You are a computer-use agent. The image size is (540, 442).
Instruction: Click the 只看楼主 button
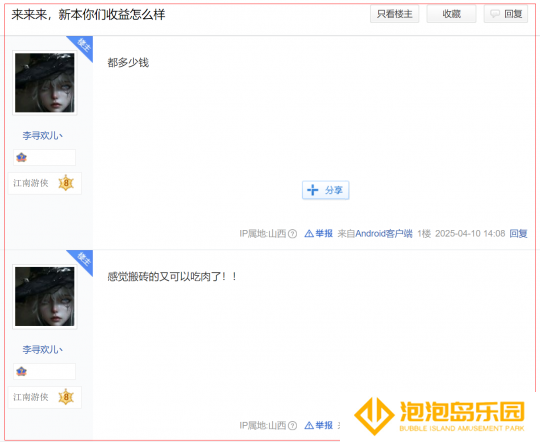394,14
